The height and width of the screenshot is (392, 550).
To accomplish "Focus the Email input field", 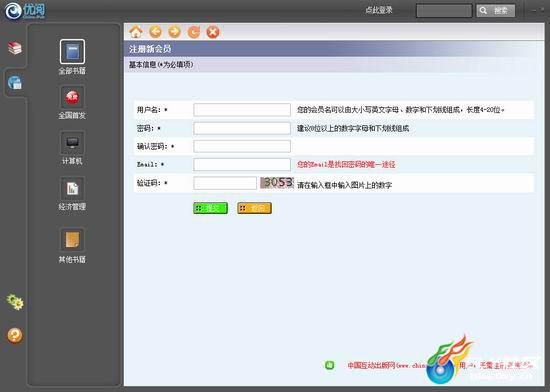I will point(242,164).
